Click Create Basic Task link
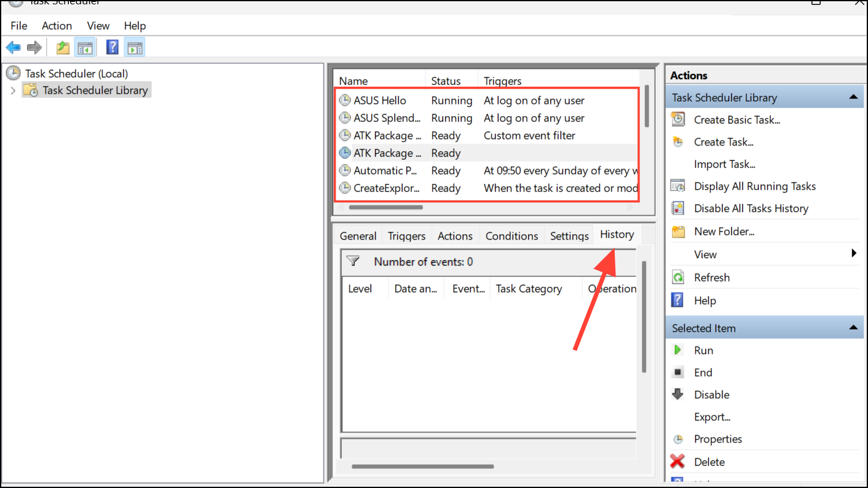Image resolution: width=868 pixels, height=488 pixels. point(737,120)
